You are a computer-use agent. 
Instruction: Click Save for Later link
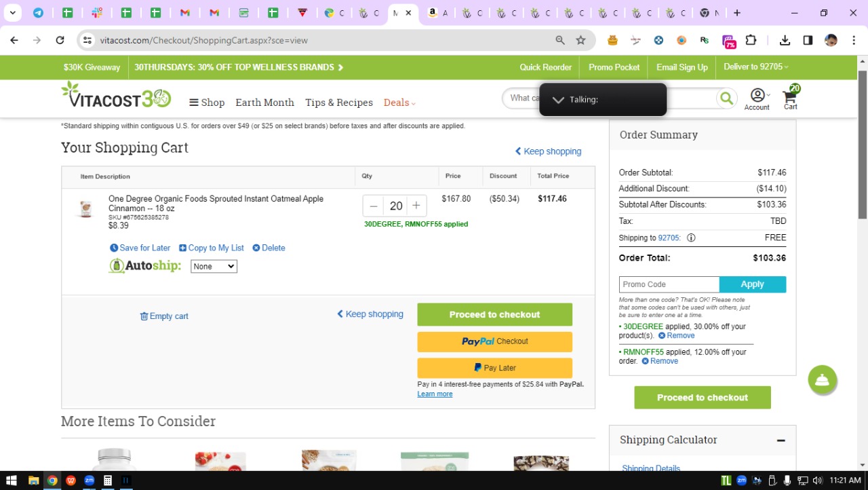pyautogui.click(x=140, y=248)
